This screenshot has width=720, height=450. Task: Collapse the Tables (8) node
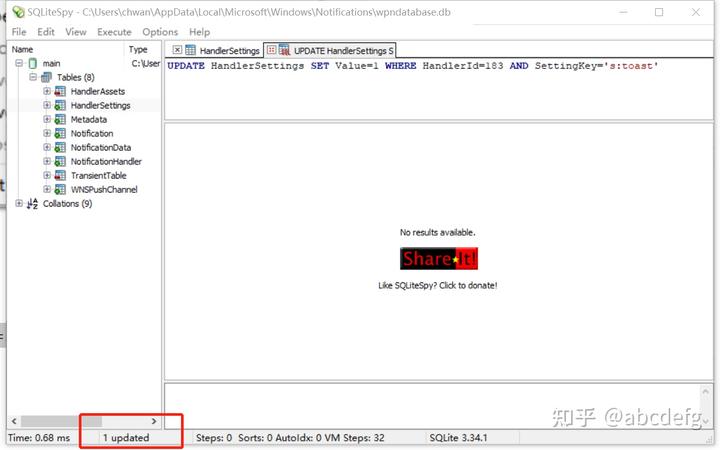click(x=33, y=77)
